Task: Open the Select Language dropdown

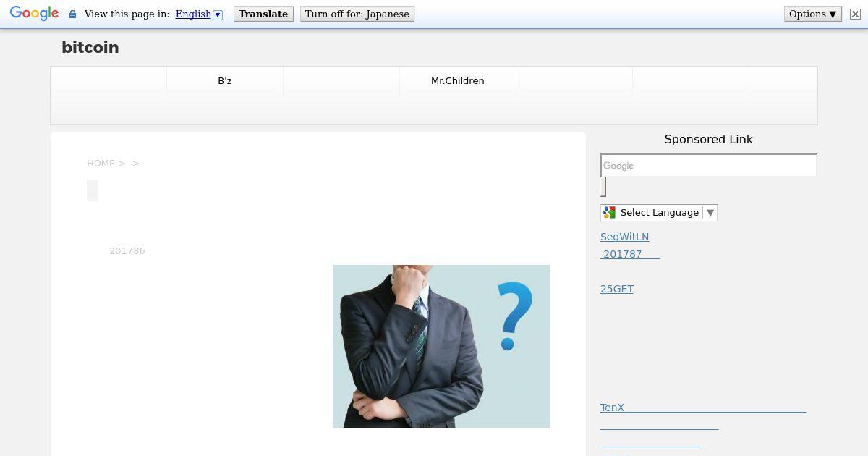Action: pos(659,212)
